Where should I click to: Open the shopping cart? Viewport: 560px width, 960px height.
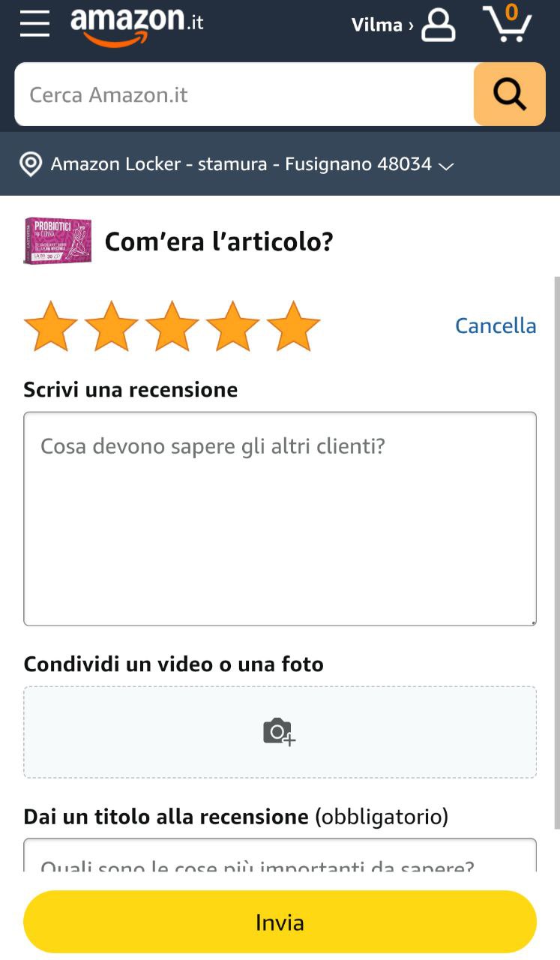tap(508, 24)
